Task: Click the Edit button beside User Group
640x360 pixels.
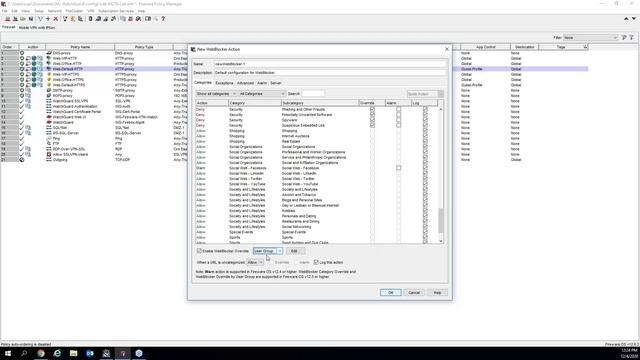Action: pyautogui.click(x=294, y=251)
